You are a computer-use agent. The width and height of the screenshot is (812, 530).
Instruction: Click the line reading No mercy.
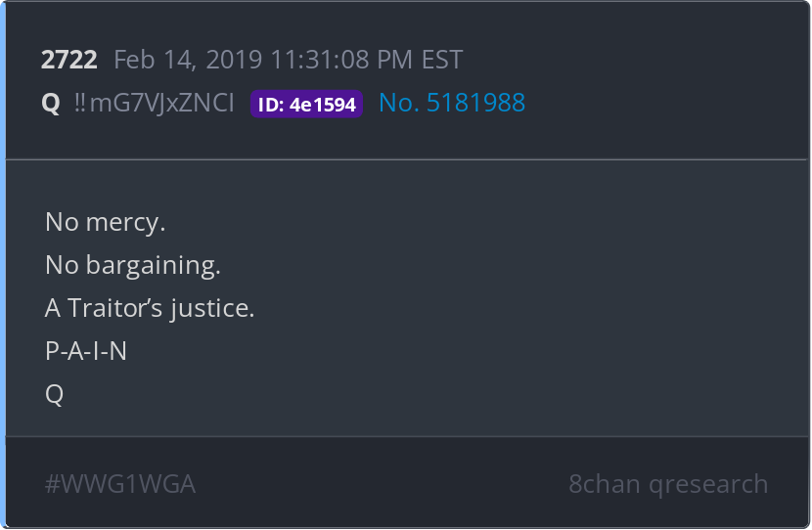click(x=105, y=223)
